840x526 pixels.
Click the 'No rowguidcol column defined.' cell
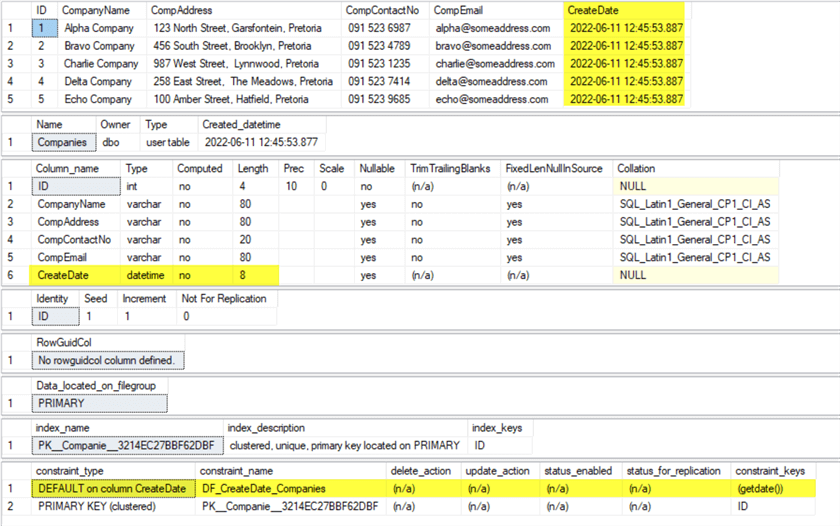[x=105, y=360]
